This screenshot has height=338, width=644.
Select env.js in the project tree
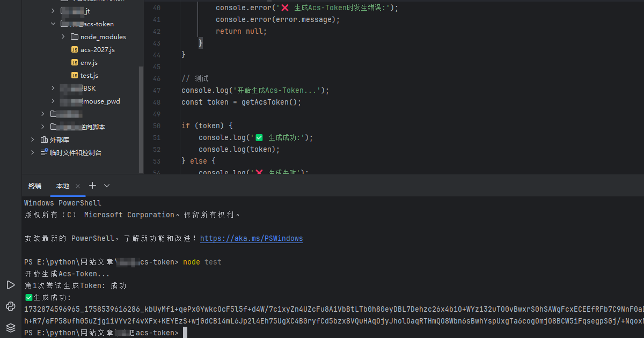[89, 62]
